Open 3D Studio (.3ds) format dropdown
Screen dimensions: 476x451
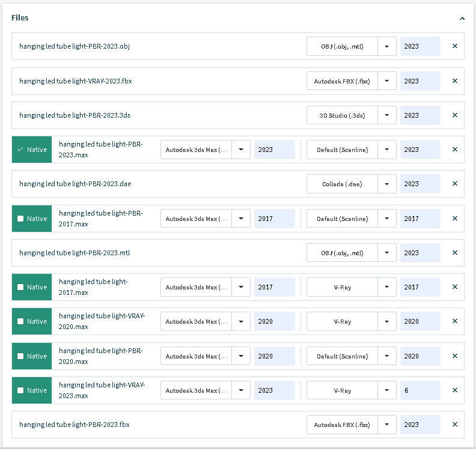386,115
